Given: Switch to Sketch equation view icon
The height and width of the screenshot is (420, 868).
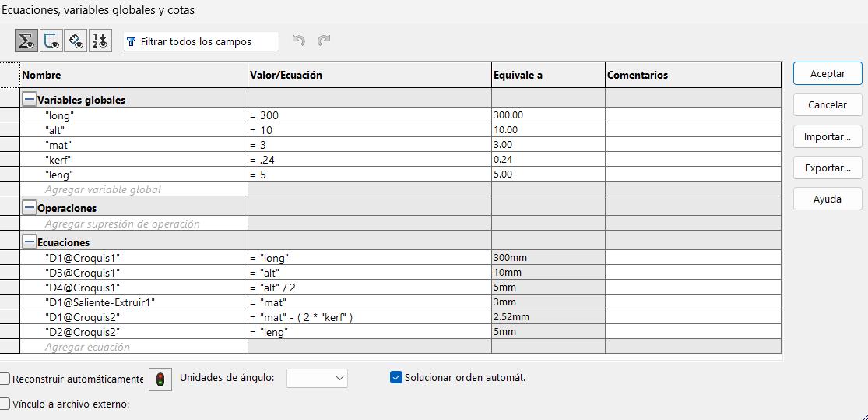Looking at the screenshot, I should 51,41.
